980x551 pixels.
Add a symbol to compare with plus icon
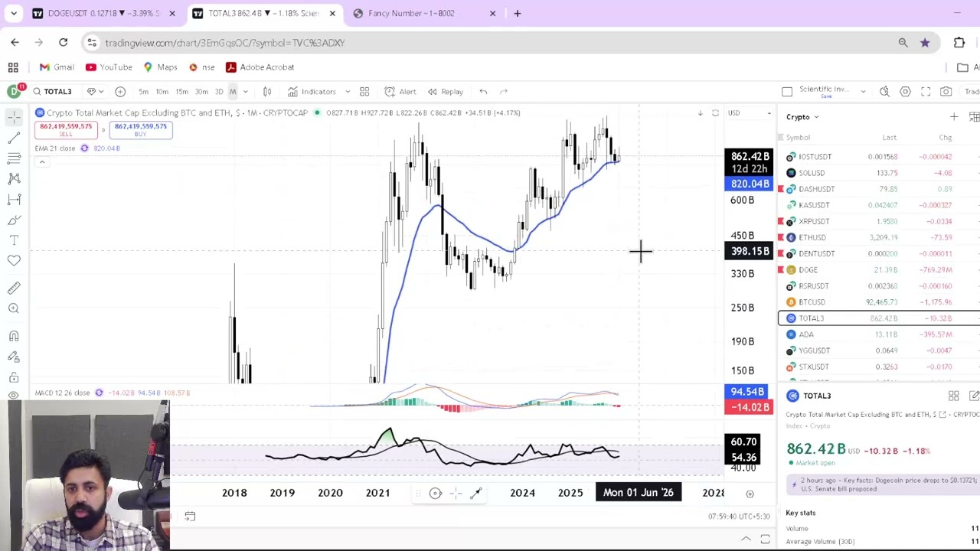tap(120, 92)
